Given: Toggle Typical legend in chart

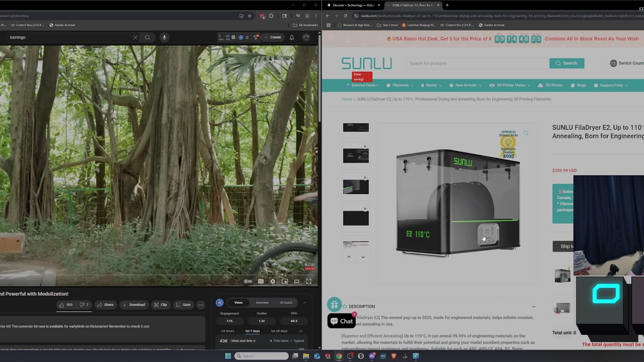Looking at the screenshot, I should [297, 341].
